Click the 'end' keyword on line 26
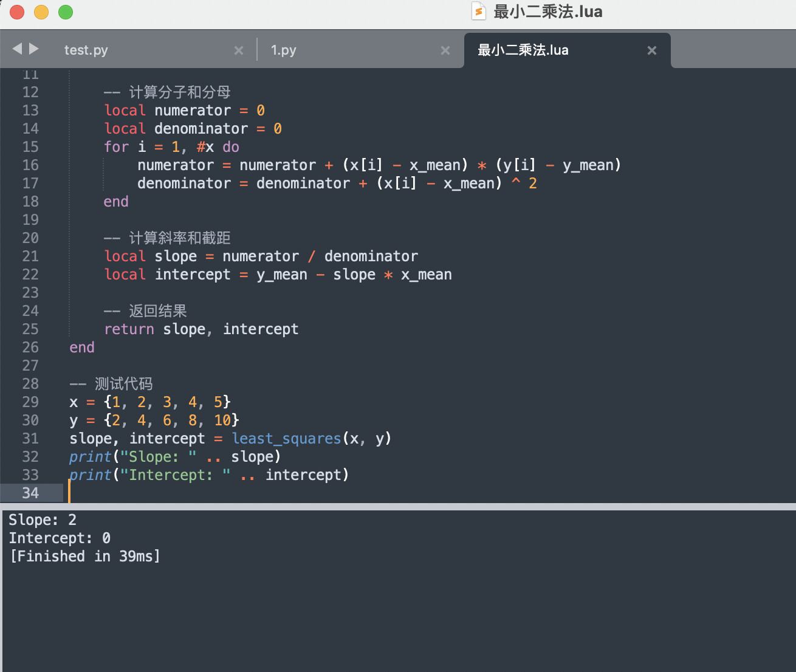 pyautogui.click(x=82, y=348)
